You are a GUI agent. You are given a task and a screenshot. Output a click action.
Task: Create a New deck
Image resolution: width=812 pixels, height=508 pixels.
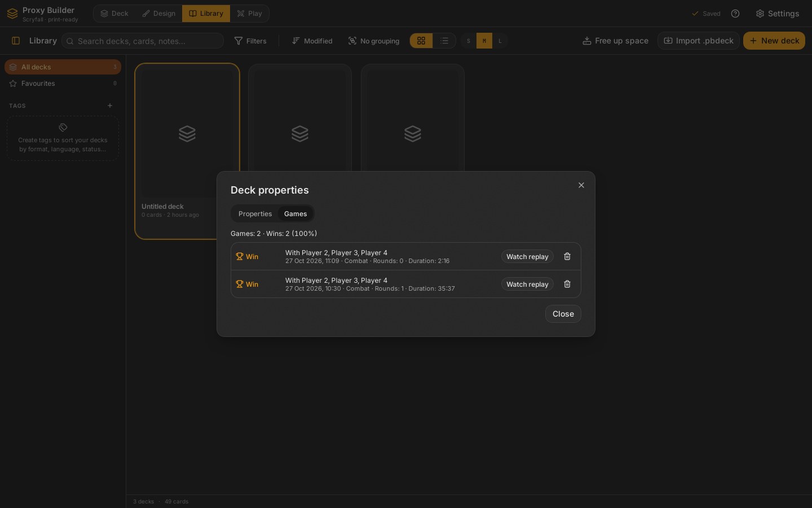(774, 41)
